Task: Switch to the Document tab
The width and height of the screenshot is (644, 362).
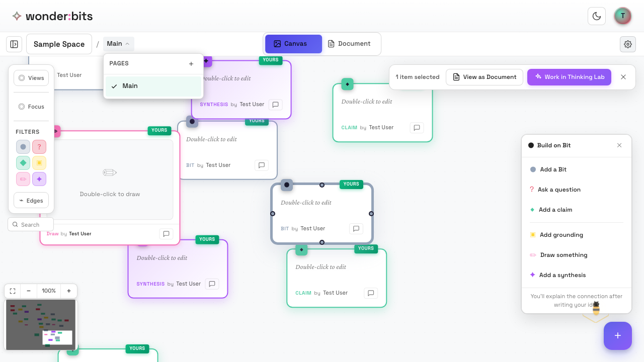Action: 349,44
